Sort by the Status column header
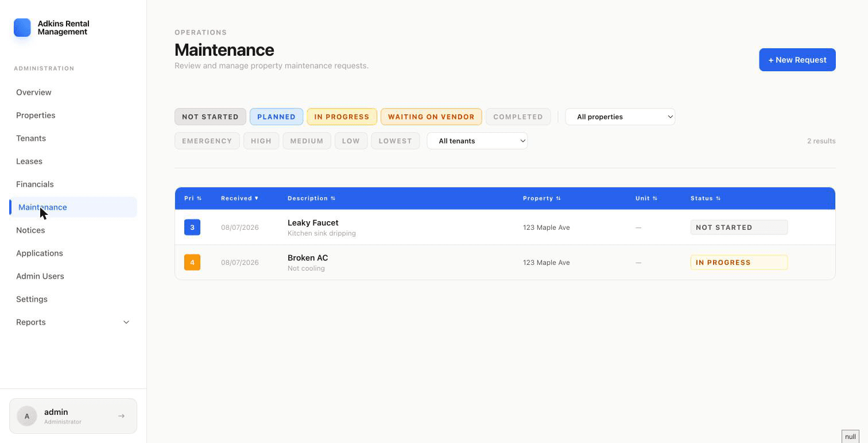Viewport: 868px width, 443px height. 706,198
